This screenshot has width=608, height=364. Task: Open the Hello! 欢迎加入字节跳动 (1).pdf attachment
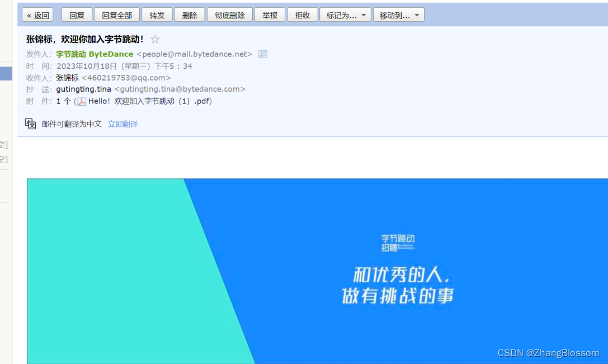[150, 101]
